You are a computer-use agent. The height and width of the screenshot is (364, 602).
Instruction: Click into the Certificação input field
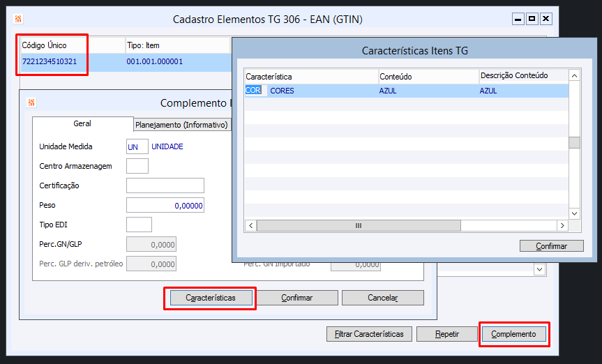click(x=165, y=185)
